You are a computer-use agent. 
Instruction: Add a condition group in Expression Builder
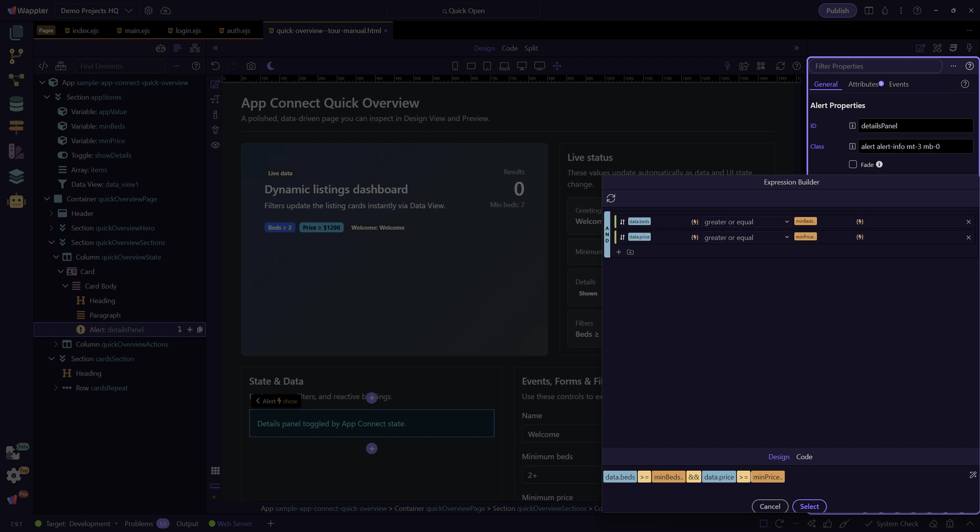click(x=630, y=252)
